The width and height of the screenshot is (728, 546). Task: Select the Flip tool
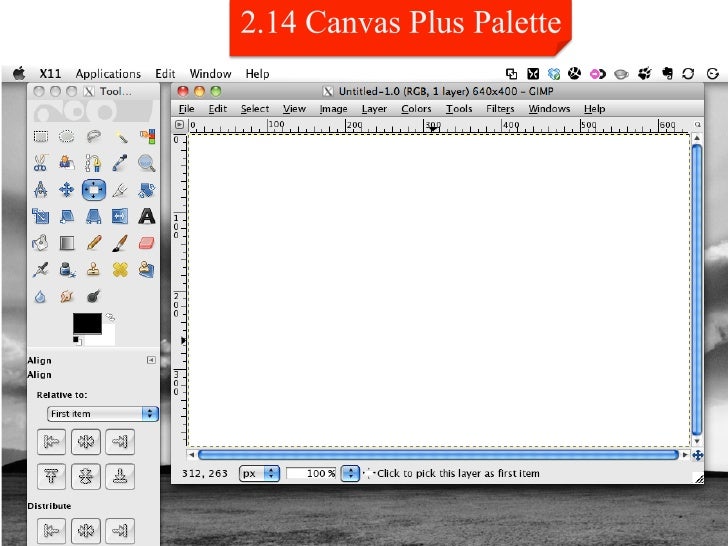[121, 216]
